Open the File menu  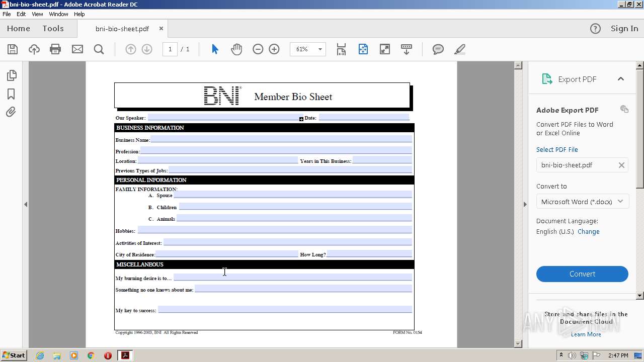coord(7,14)
